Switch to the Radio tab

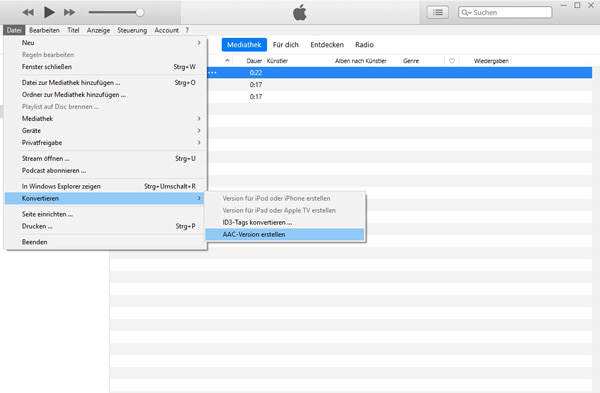(364, 45)
